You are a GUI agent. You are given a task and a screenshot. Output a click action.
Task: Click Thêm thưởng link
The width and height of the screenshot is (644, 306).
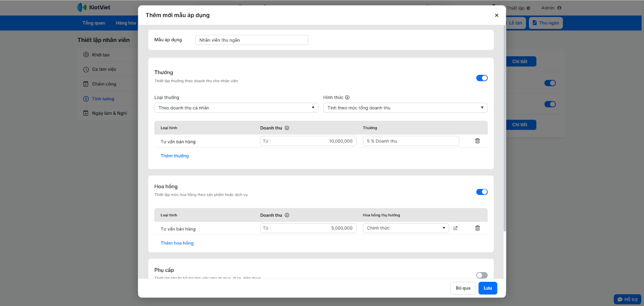click(175, 156)
